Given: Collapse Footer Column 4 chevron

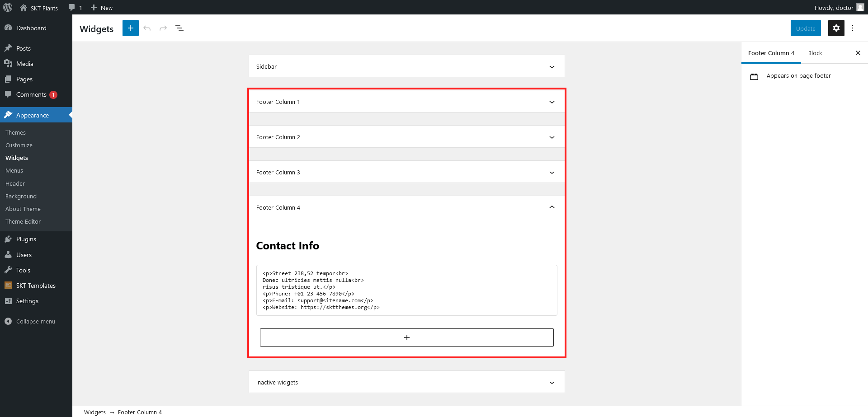Looking at the screenshot, I should [552, 207].
